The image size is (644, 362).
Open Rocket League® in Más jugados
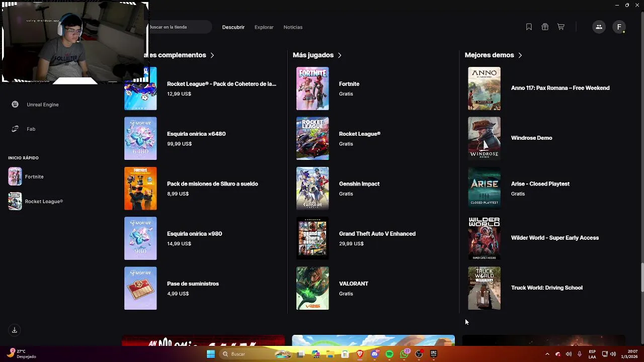click(x=360, y=134)
